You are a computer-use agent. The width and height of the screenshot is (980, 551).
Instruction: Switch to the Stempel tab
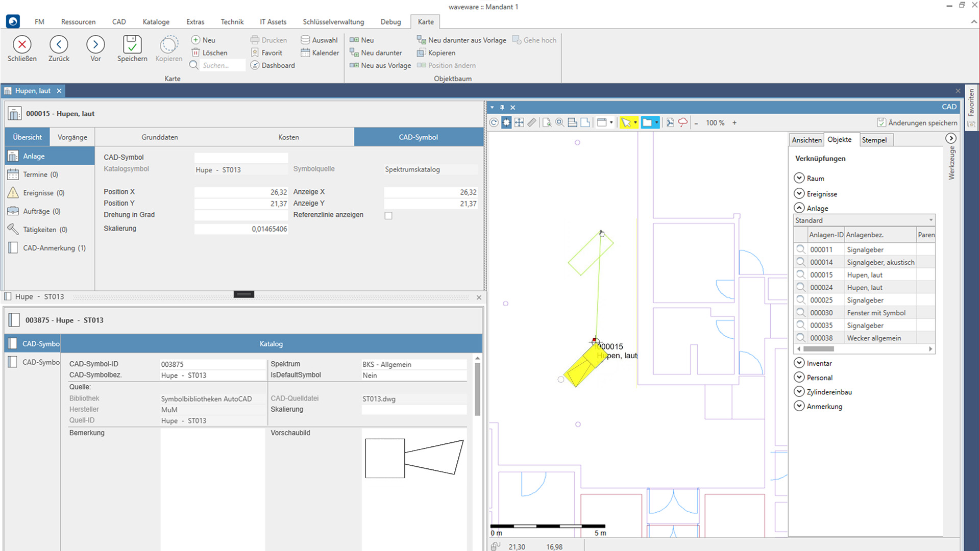click(x=874, y=140)
